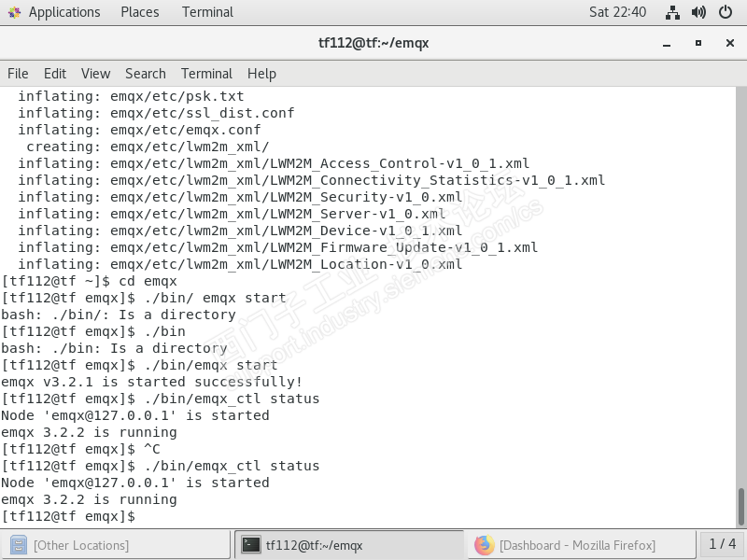Click 'inflating: emqx/etc/psk.txt' line

tap(131, 96)
